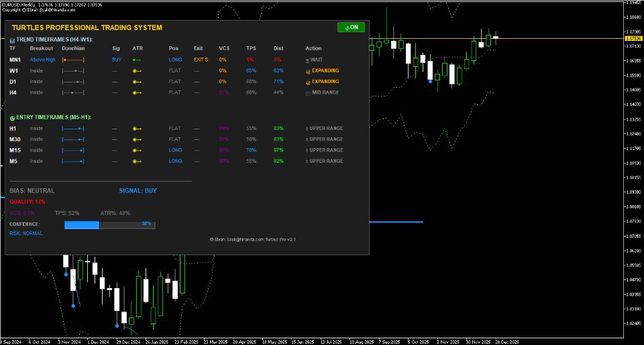Viewport: 644px width, 345px height.
Task: Click 'EXIT S' in the MN1 row
Action: 201,60
